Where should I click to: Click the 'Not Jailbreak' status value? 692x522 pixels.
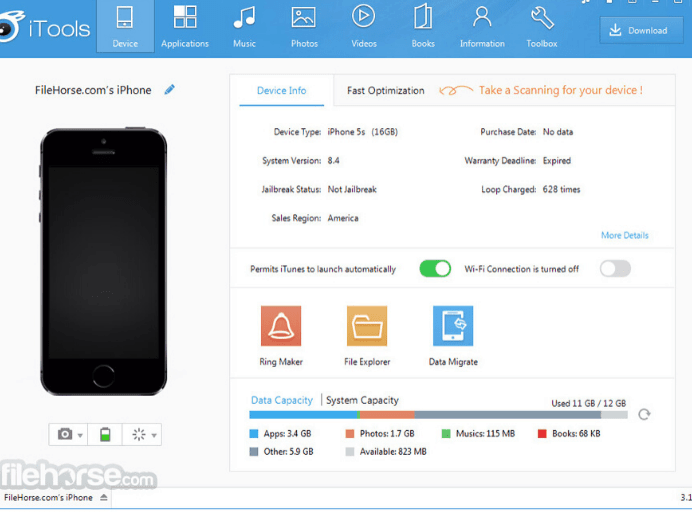pos(352,189)
